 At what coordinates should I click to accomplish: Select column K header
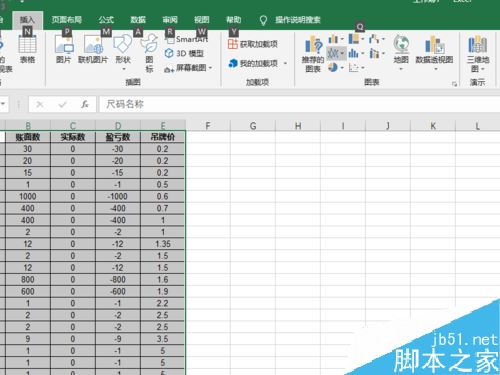(433, 126)
